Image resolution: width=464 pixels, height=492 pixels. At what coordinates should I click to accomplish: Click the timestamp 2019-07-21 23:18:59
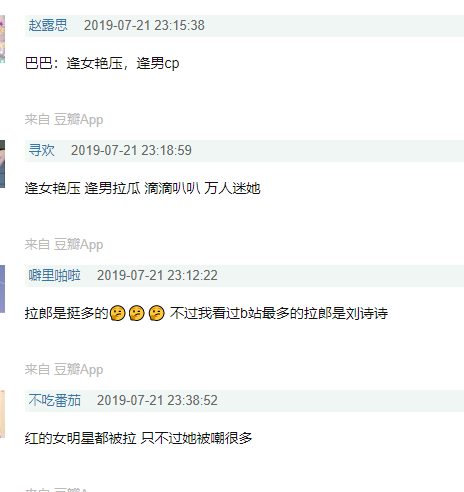pos(131,151)
